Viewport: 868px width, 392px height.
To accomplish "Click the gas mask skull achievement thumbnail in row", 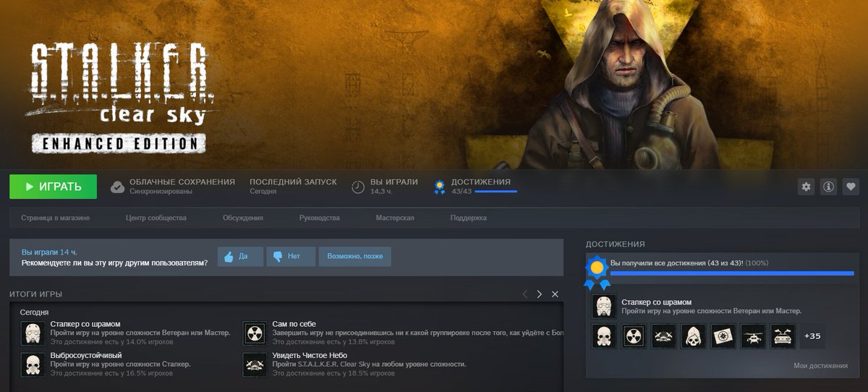I will tap(604, 336).
